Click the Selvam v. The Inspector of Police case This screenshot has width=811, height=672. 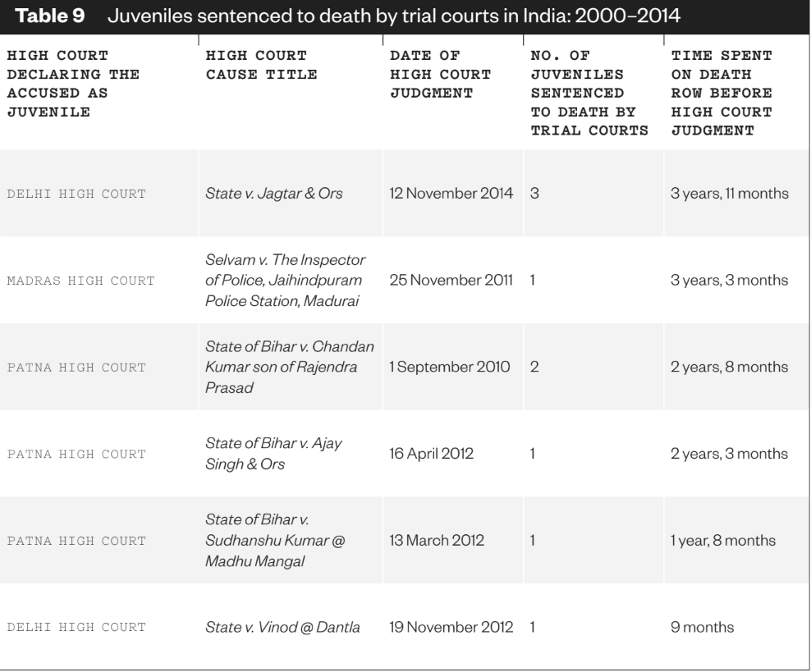(x=286, y=281)
